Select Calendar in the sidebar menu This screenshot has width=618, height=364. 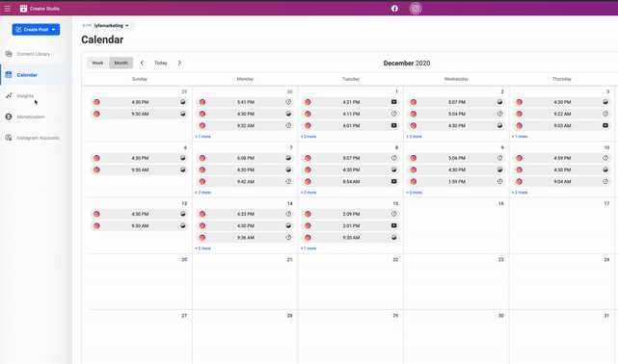(27, 75)
